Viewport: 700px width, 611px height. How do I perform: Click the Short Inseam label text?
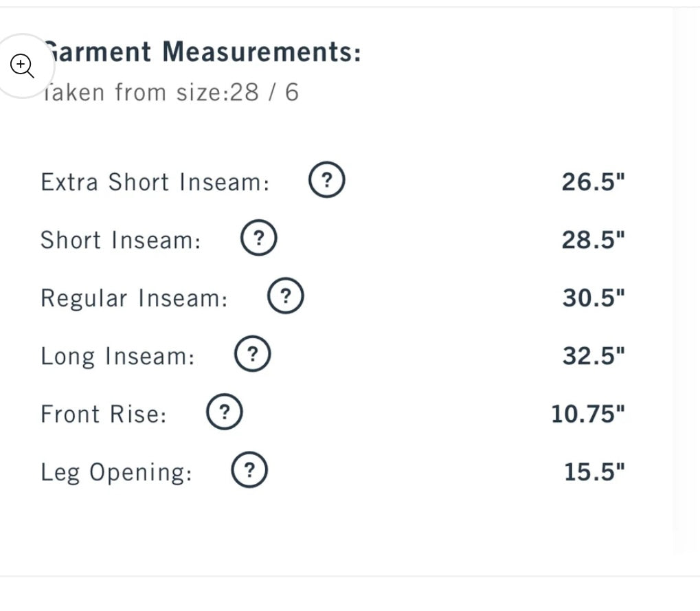(120, 240)
